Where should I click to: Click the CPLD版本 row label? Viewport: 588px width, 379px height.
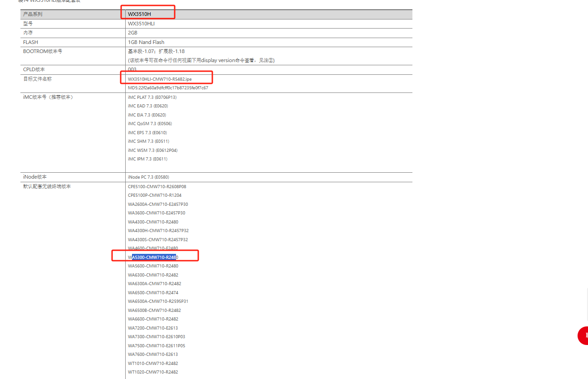click(34, 69)
